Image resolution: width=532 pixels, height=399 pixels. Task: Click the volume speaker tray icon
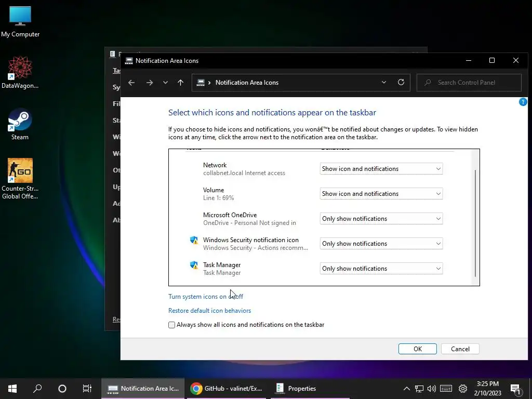pos(432,389)
